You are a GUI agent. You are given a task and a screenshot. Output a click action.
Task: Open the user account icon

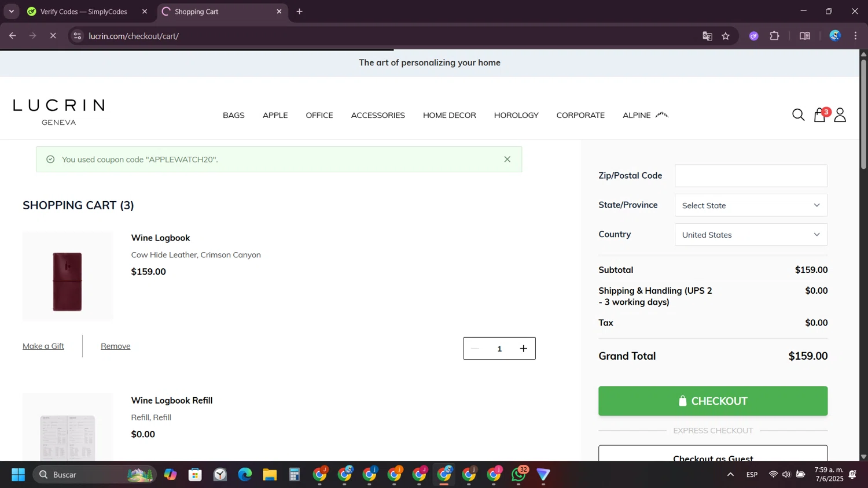pyautogui.click(x=840, y=115)
